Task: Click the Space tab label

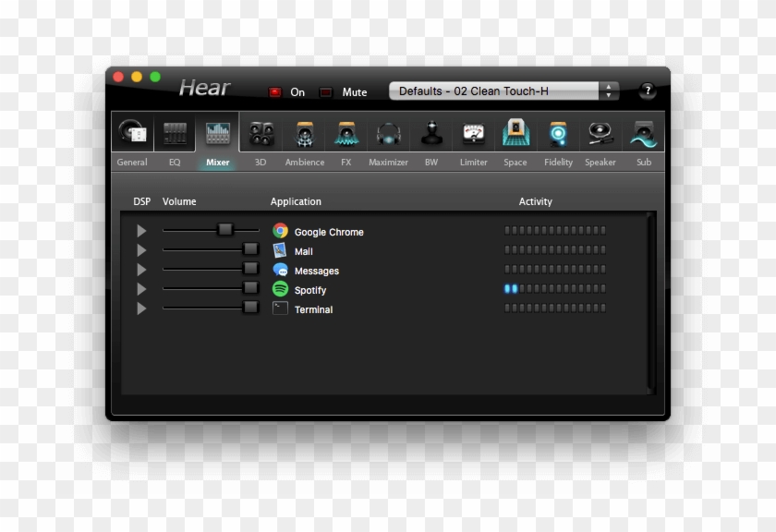Action: (515, 163)
